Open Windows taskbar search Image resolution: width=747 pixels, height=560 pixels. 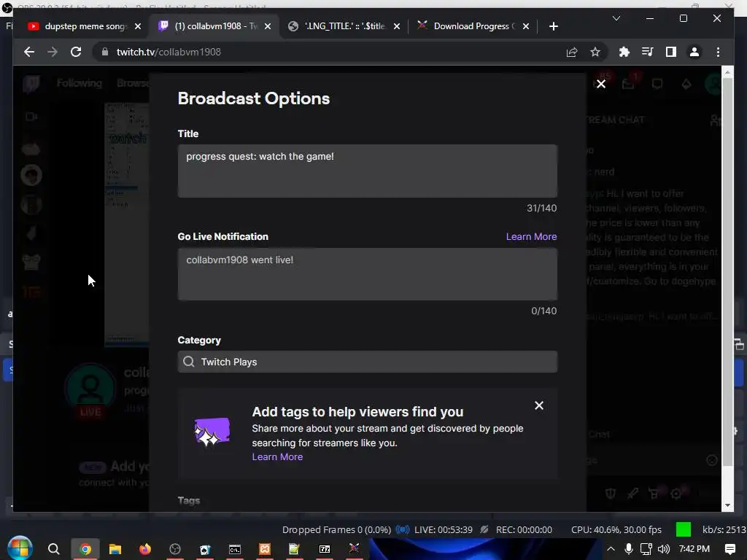[x=54, y=549]
